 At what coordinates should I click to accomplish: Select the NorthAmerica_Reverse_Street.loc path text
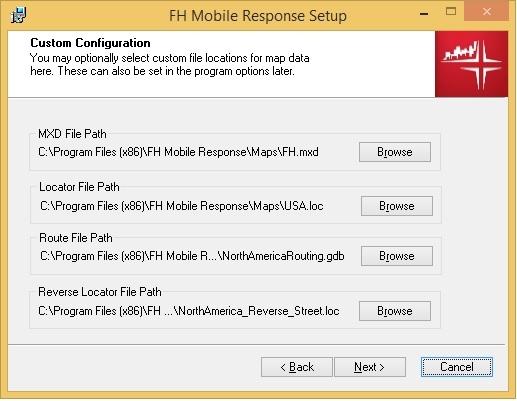pos(189,311)
